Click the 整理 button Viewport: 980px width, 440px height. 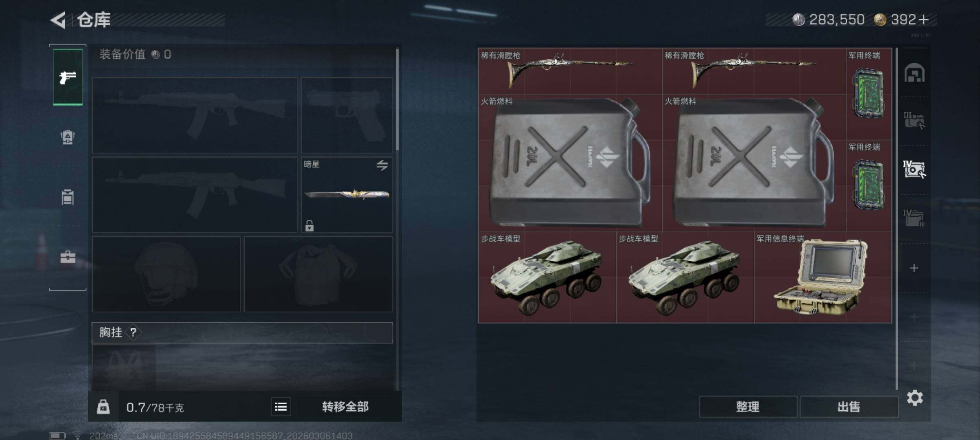748,407
